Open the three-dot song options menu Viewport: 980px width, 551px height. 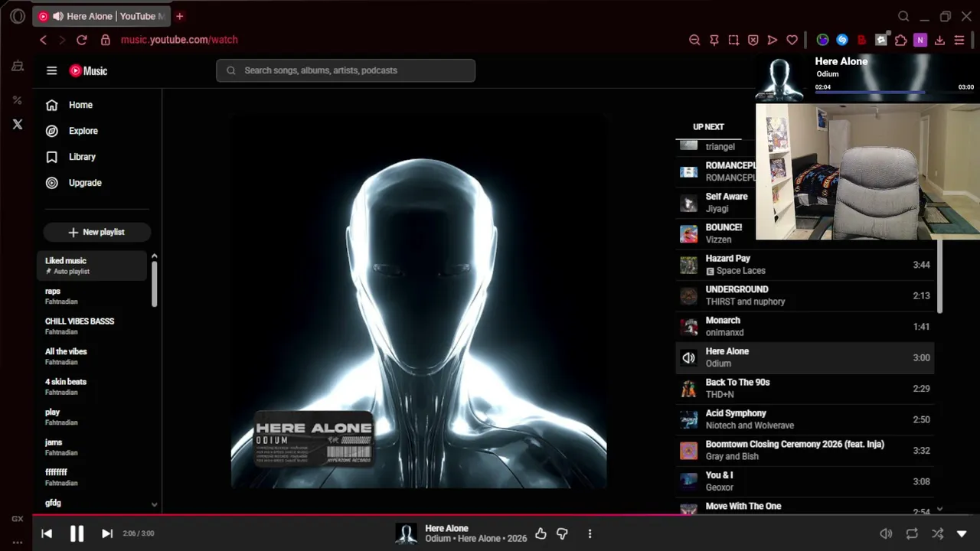tap(590, 533)
